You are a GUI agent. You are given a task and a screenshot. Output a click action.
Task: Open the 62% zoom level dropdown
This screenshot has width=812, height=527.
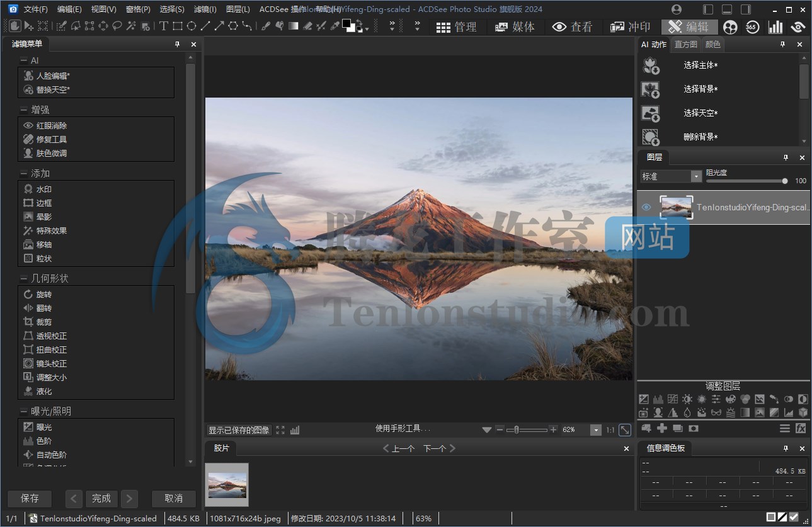596,429
